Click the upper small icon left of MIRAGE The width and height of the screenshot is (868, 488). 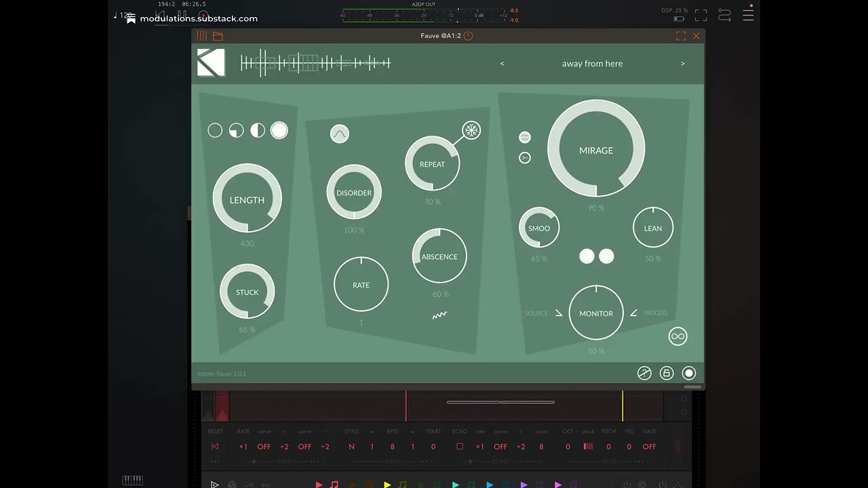(x=525, y=138)
